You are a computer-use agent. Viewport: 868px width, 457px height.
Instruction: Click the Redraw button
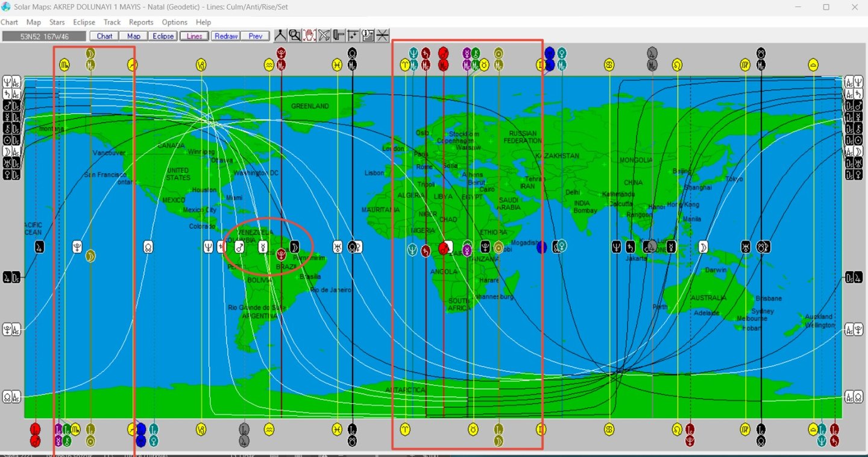226,36
